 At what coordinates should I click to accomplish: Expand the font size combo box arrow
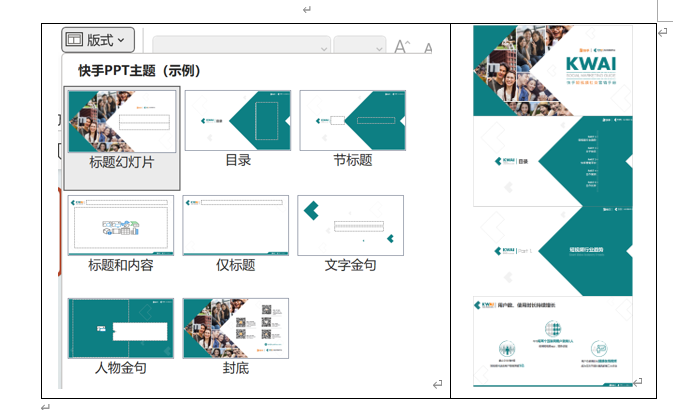coord(379,49)
